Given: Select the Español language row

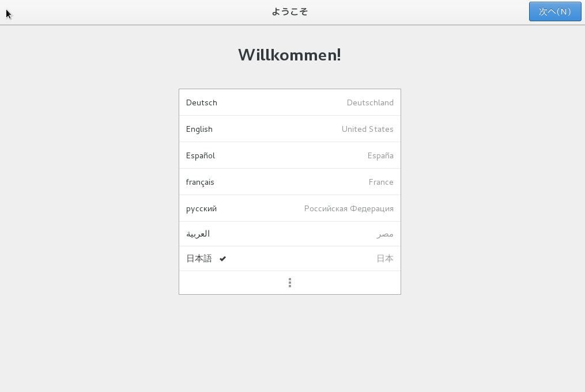Looking at the screenshot, I should click(x=290, y=155).
